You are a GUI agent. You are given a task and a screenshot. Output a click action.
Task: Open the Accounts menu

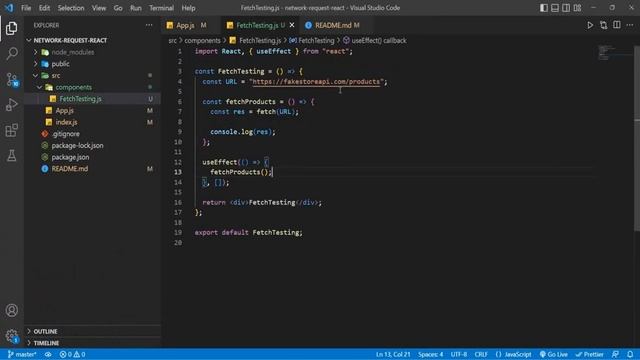click(11, 310)
